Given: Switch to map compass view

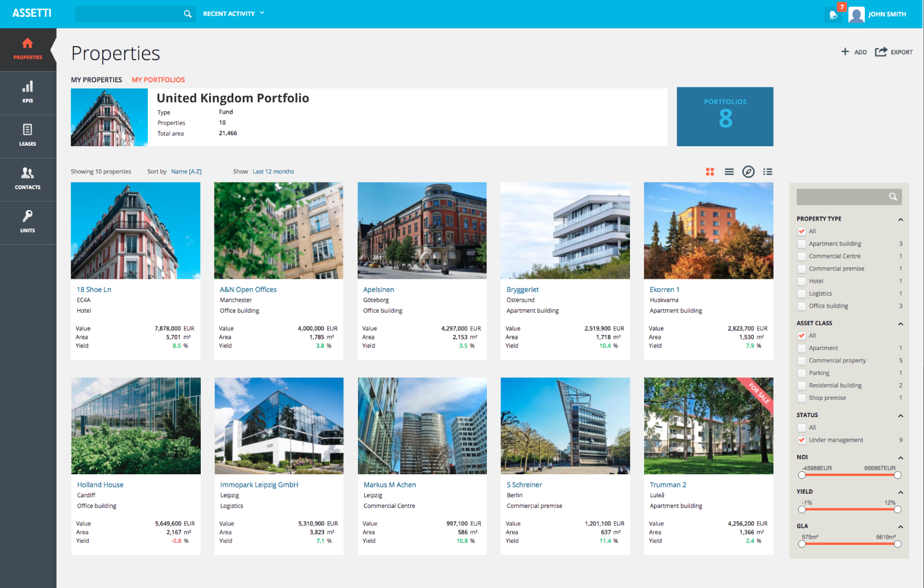Looking at the screenshot, I should click(x=748, y=172).
